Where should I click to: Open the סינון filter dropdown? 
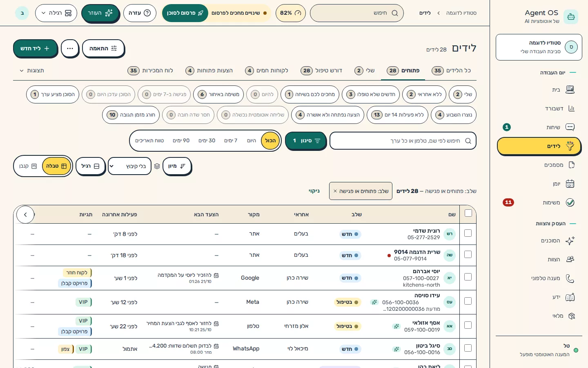pyautogui.click(x=305, y=141)
